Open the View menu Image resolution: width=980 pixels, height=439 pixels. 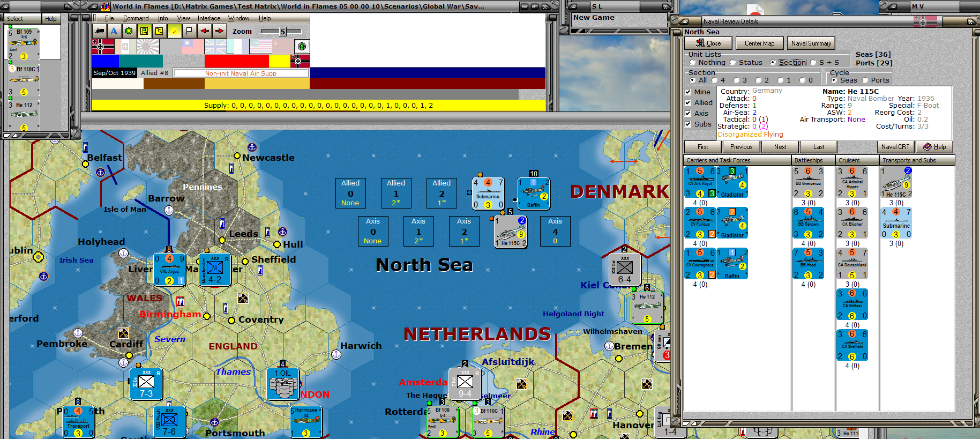184,18
